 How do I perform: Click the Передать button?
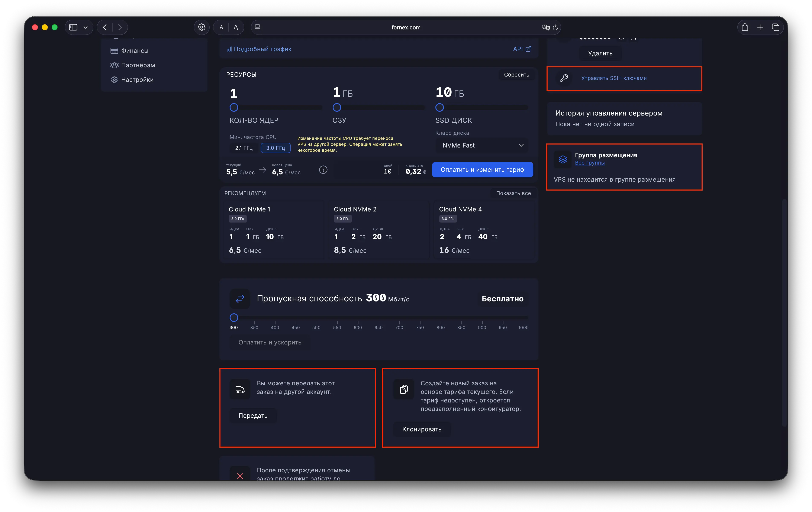click(x=253, y=416)
